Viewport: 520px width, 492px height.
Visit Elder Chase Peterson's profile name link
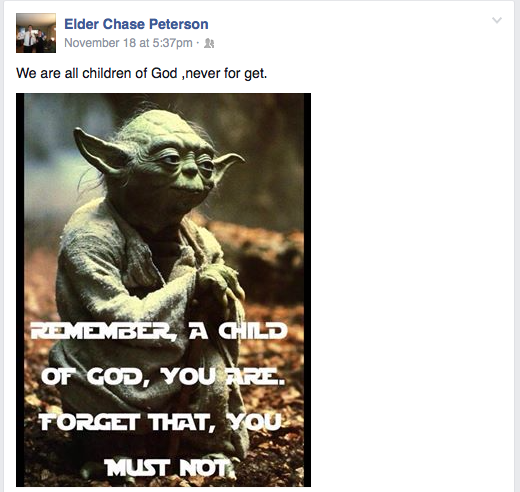coord(136,24)
